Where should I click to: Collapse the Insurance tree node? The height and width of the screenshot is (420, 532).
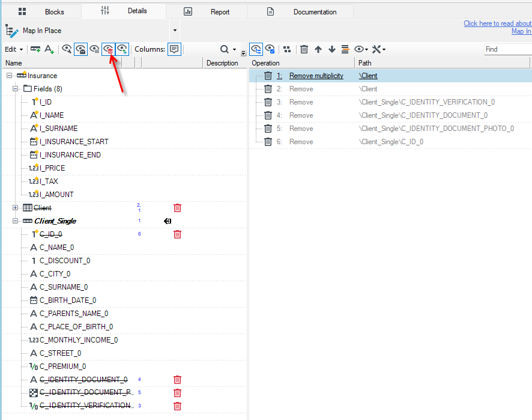point(9,75)
